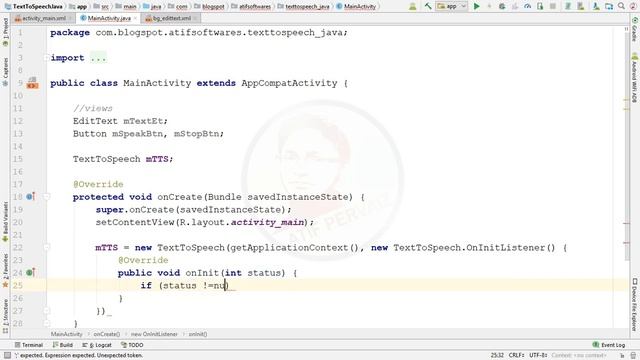Click the main folder breadcrumb
The height and width of the screenshot is (360, 640).
[126, 7]
